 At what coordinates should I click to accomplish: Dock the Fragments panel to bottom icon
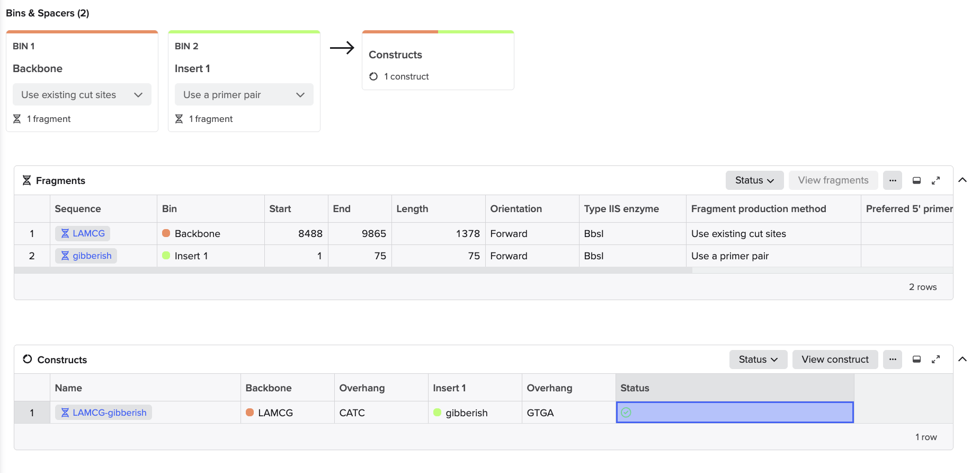(916, 180)
